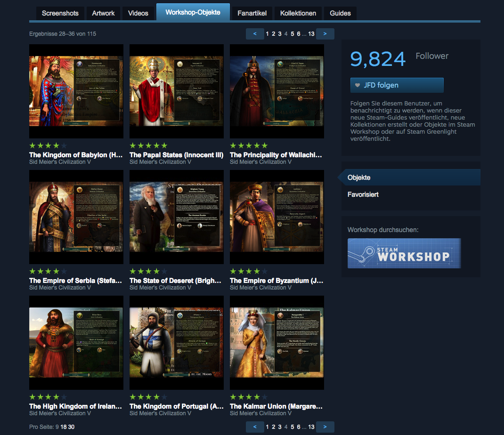Click the title "The Principality of Wallachi..."

click(x=276, y=155)
